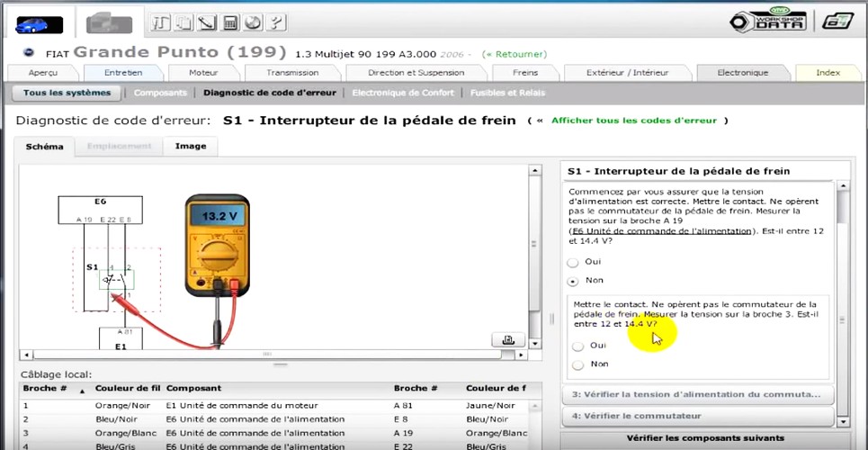Viewport: 868px width, 450px height.
Task: Select Oui for the A 19 voltage question
Action: click(573, 262)
